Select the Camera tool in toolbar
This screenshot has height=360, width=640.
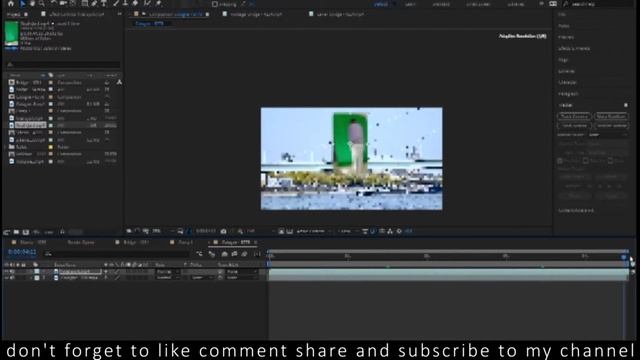(63, 4)
